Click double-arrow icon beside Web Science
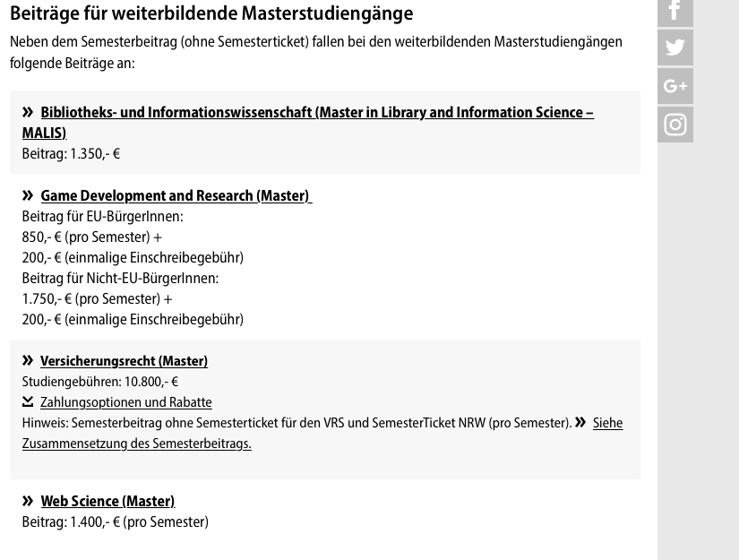The height and width of the screenshot is (560, 739). pyautogui.click(x=28, y=501)
